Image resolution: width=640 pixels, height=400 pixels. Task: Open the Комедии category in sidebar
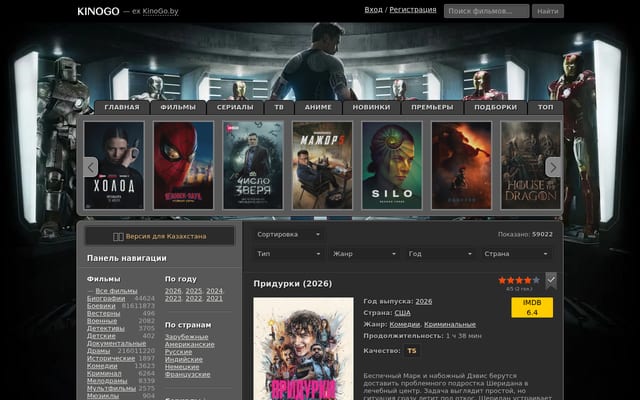[x=102, y=366]
